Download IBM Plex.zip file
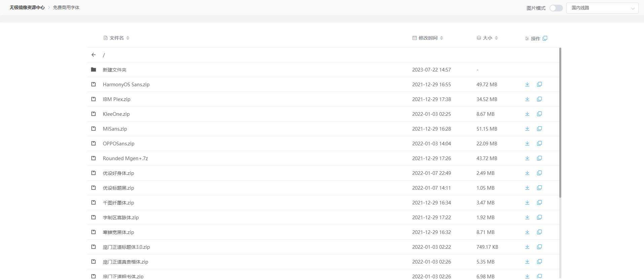Screen dimensions: 644x279 [x=527, y=99]
